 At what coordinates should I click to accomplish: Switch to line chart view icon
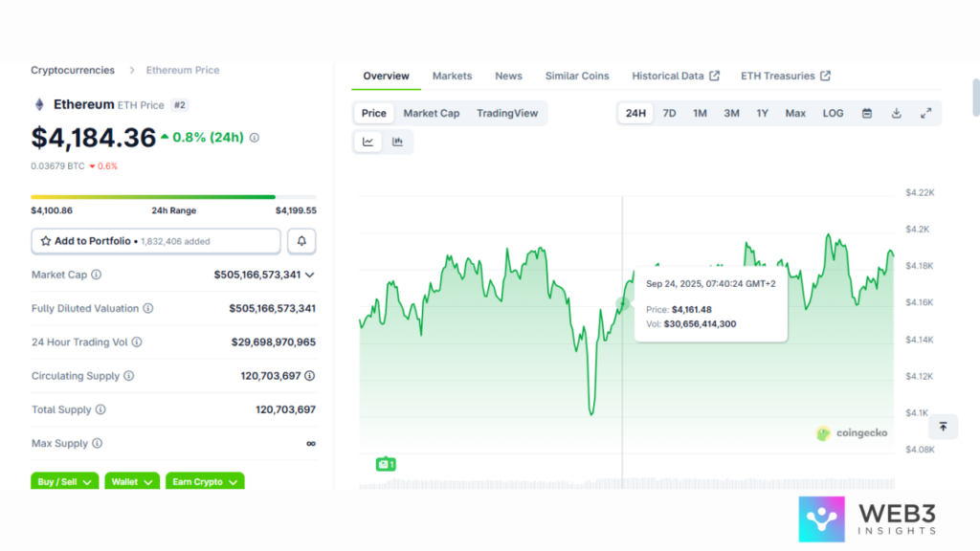click(368, 142)
